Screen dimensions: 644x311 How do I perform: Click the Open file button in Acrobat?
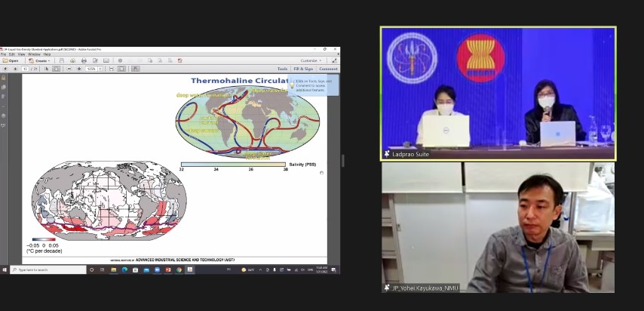click(x=11, y=60)
